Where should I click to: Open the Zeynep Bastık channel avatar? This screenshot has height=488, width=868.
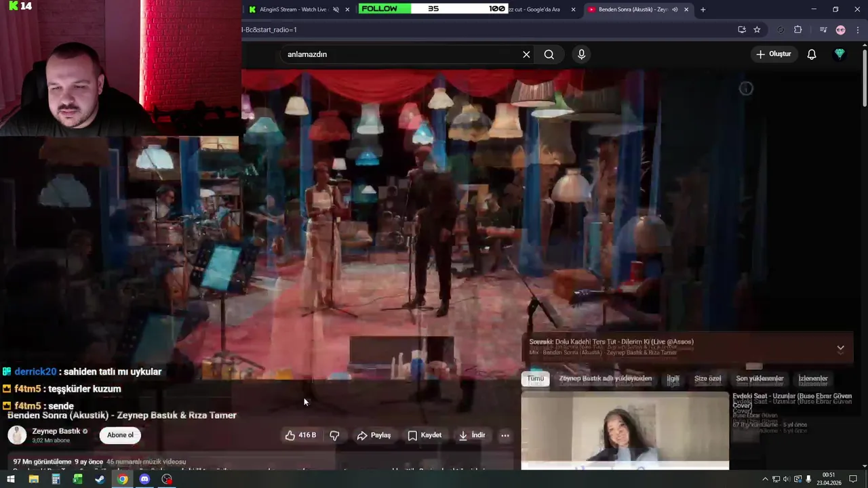(x=17, y=435)
